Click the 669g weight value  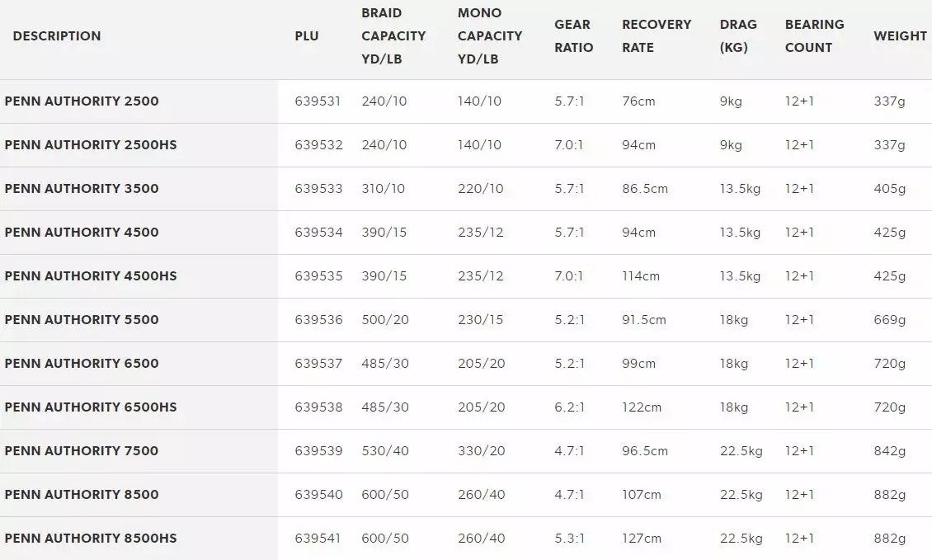(x=889, y=320)
